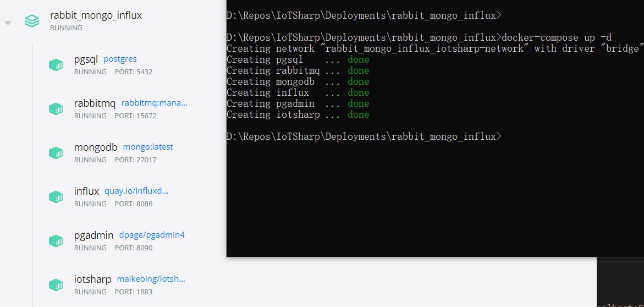Click the 'Creating mongodb ... done' terminal line
This screenshot has width=644, height=307.
[298, 81]
